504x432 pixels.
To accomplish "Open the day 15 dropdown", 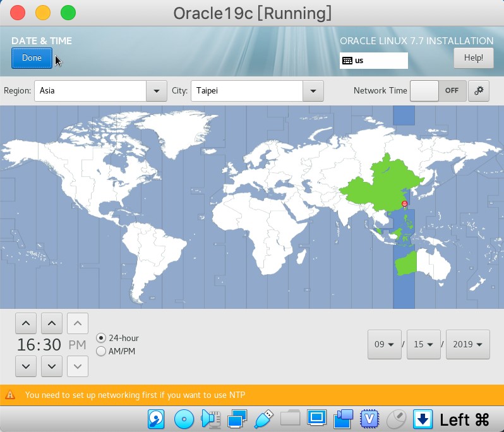I will [424, 344].
